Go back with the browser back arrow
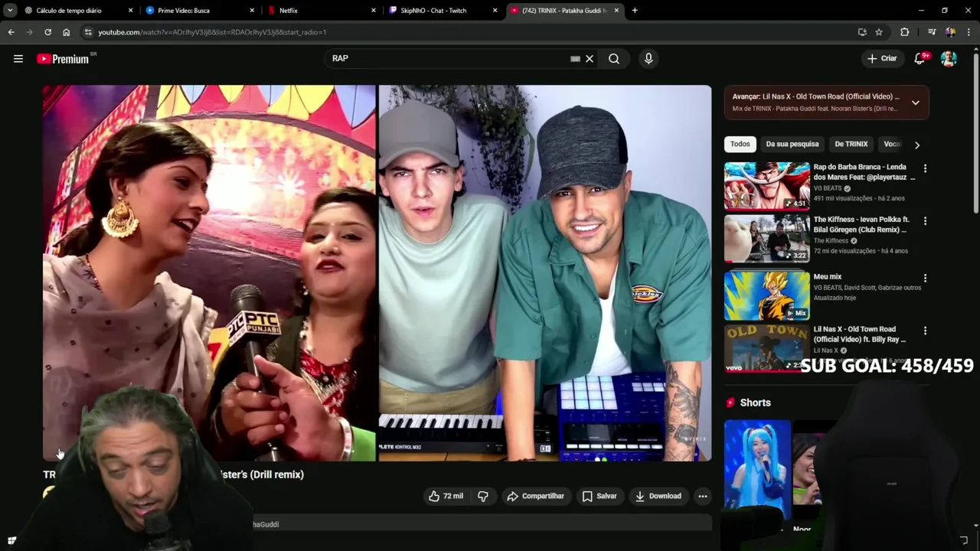This screenshot has height=551, width=980. (11, 32)
